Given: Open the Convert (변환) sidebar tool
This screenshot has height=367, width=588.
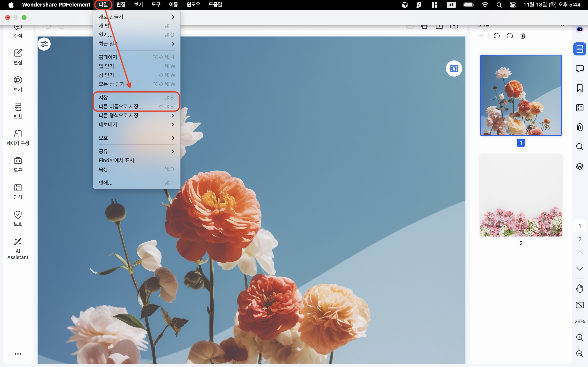Looking at the screenshot, I should coord(18,111).
